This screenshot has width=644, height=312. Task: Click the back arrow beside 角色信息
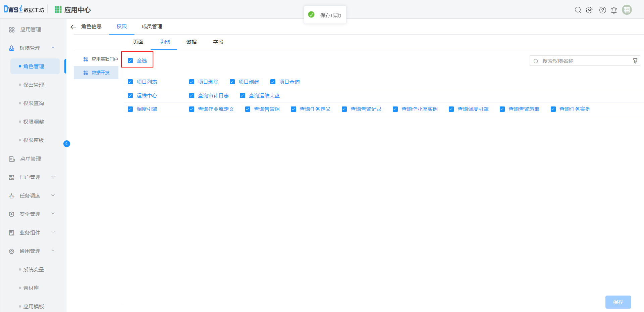(x=73, y=27)
